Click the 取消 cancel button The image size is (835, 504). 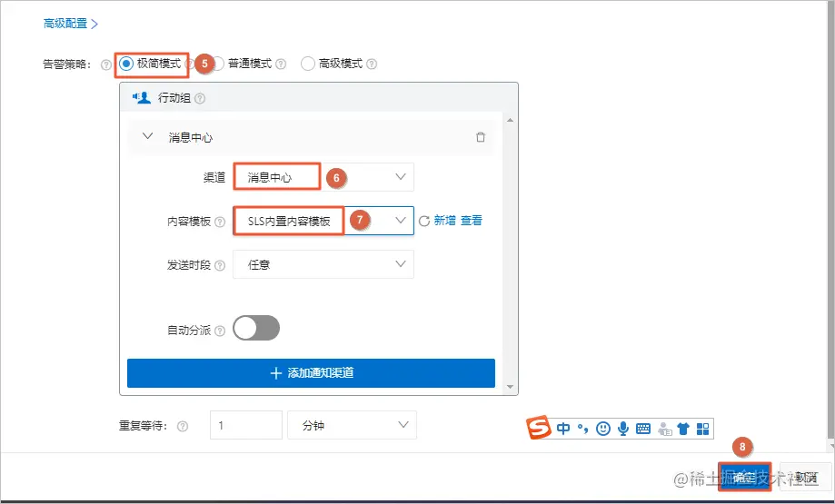pos(806,477)
